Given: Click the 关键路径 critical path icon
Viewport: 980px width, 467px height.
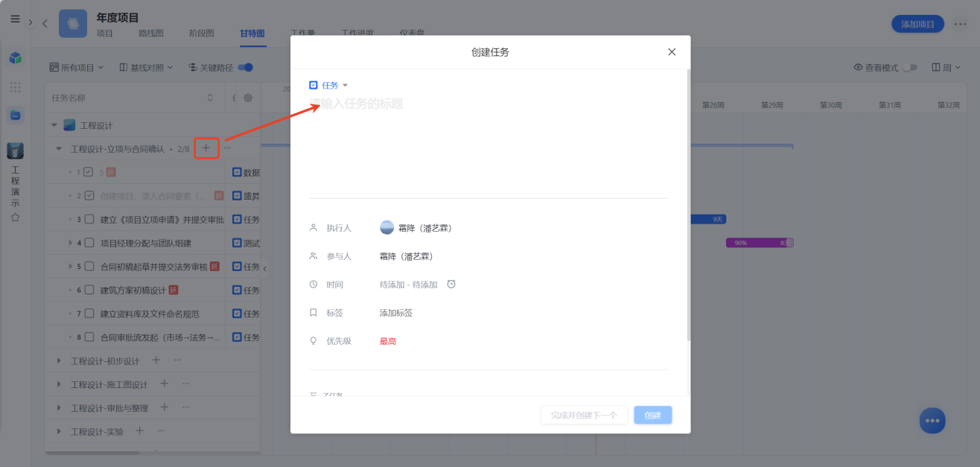Looking at the screenshot, I should (x=192, y=67).
